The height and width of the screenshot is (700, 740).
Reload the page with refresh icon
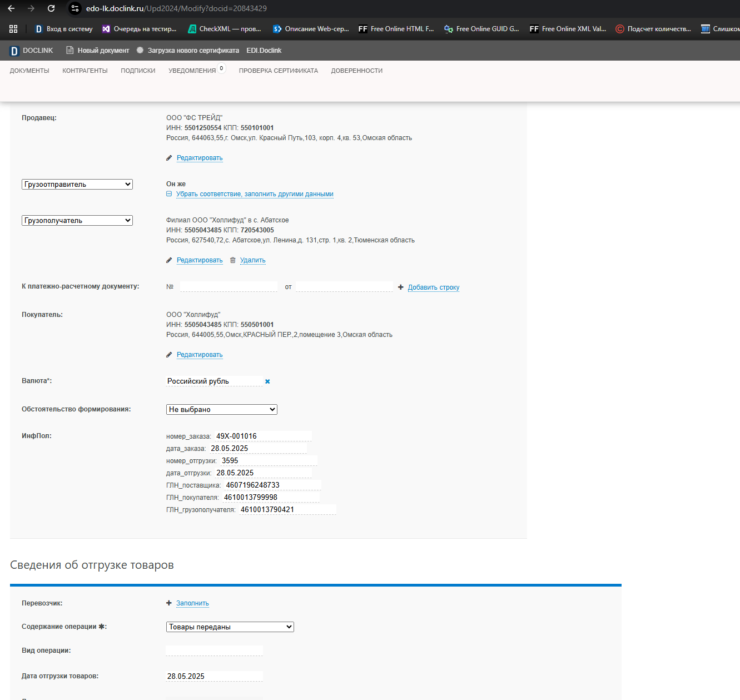51,8
